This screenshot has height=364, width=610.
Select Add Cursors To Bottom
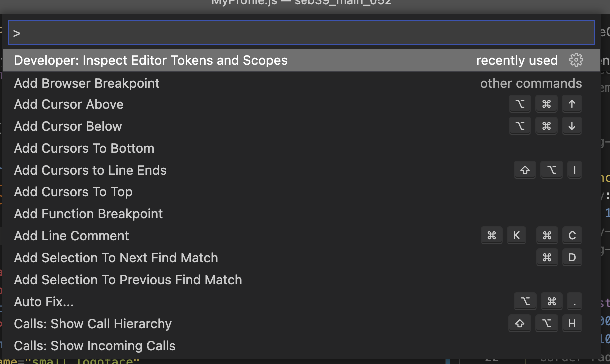tap(84, 148)
